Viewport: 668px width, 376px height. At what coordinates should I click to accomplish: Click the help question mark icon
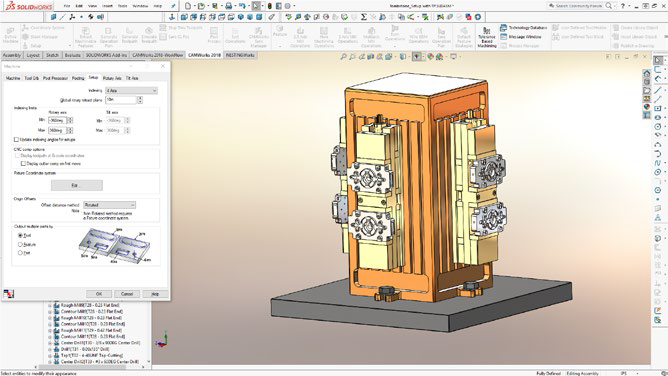coord(623,6)
